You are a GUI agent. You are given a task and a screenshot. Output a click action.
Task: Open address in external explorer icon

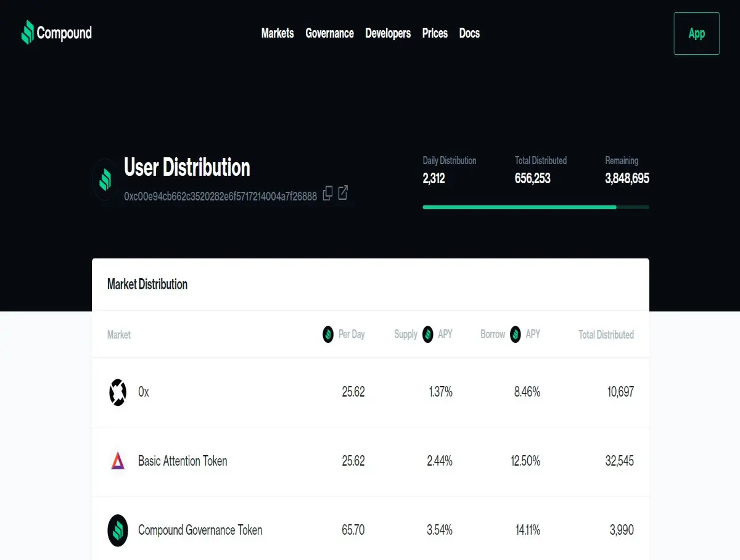pos(343,193)
